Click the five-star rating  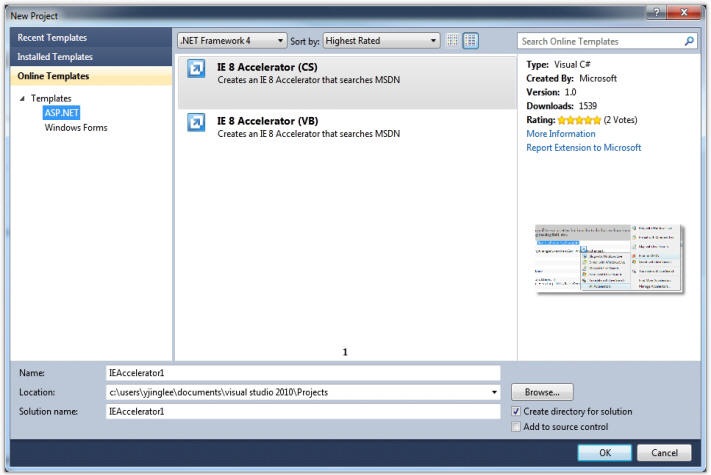pos(579,120)
